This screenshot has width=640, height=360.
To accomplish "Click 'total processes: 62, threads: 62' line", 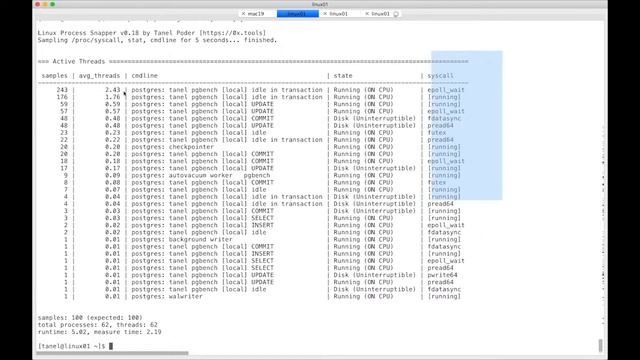I will point(98,325).
